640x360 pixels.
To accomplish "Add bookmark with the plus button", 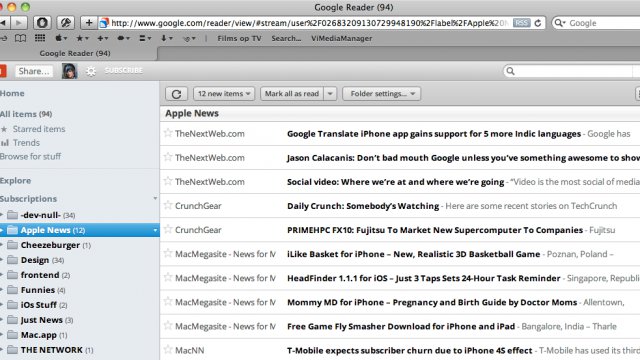I will point(89,23).
